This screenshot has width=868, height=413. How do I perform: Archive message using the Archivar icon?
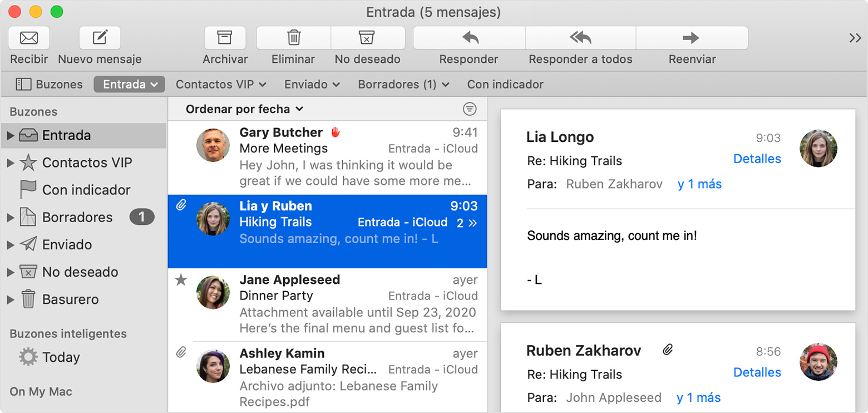(x=225, y=38)
